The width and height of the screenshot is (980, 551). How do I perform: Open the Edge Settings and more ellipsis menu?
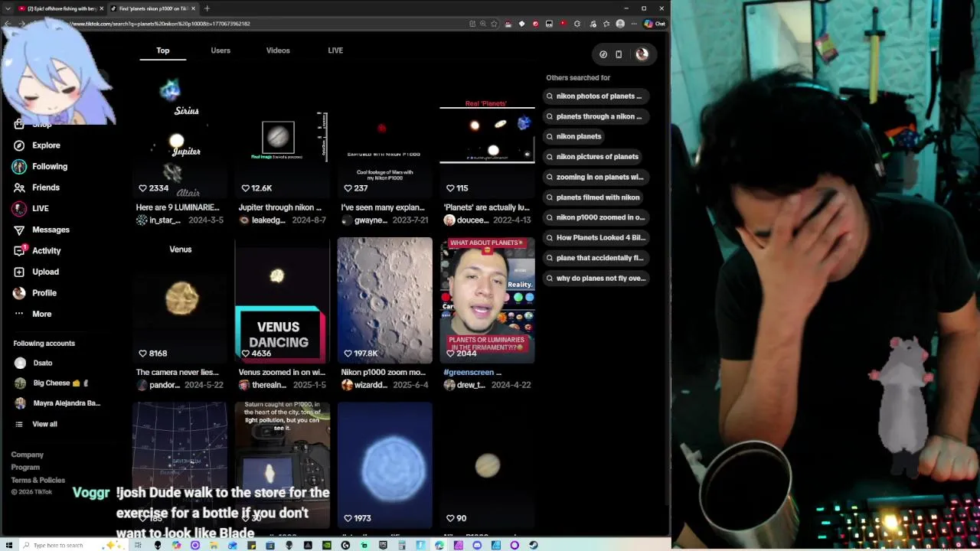(633, 24)
